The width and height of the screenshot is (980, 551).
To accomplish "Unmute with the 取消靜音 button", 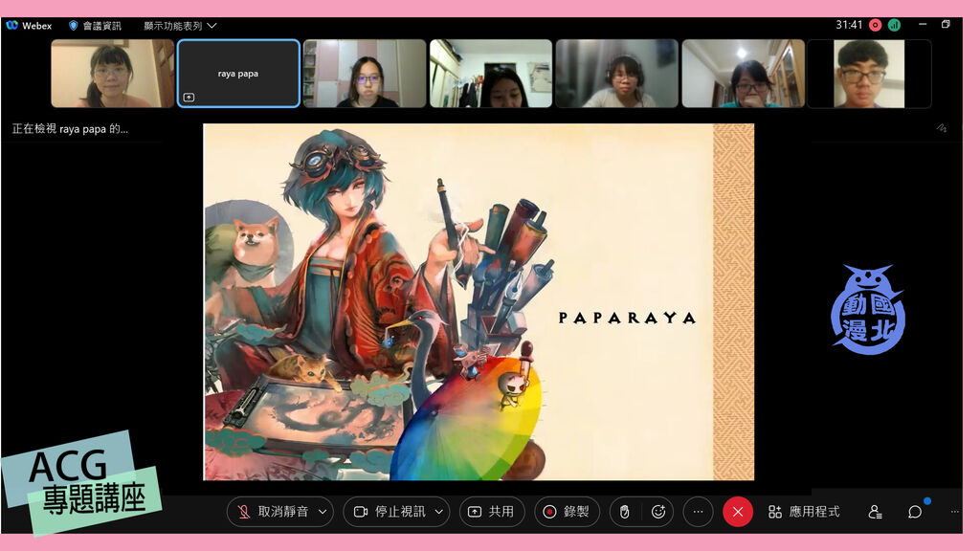I will pos(274,512).
